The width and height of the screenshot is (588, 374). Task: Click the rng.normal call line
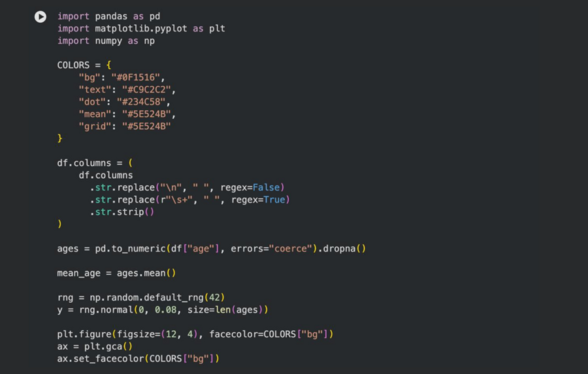tap(163, 309)
